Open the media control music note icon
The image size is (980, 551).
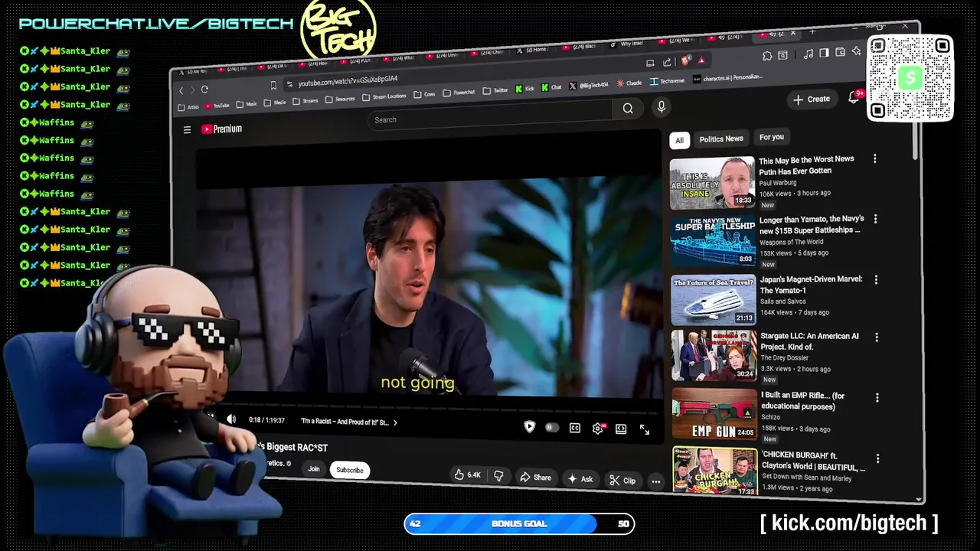coord(808,54)
